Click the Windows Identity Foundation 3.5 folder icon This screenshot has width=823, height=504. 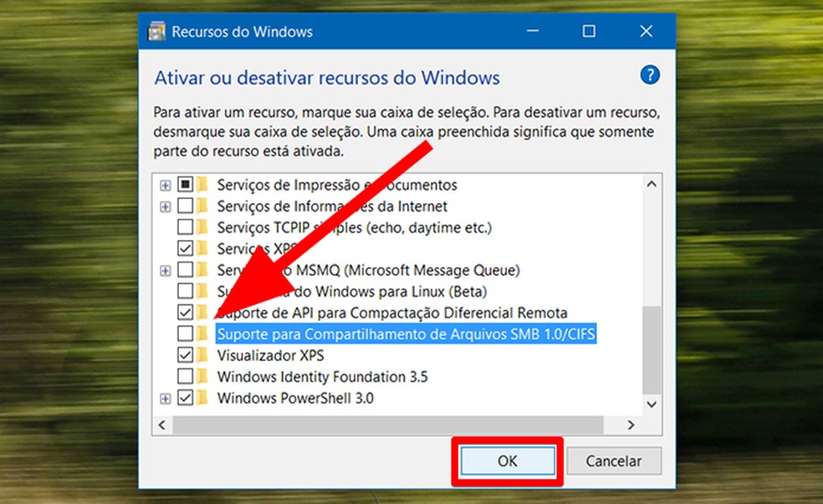[x=202, y=377]
